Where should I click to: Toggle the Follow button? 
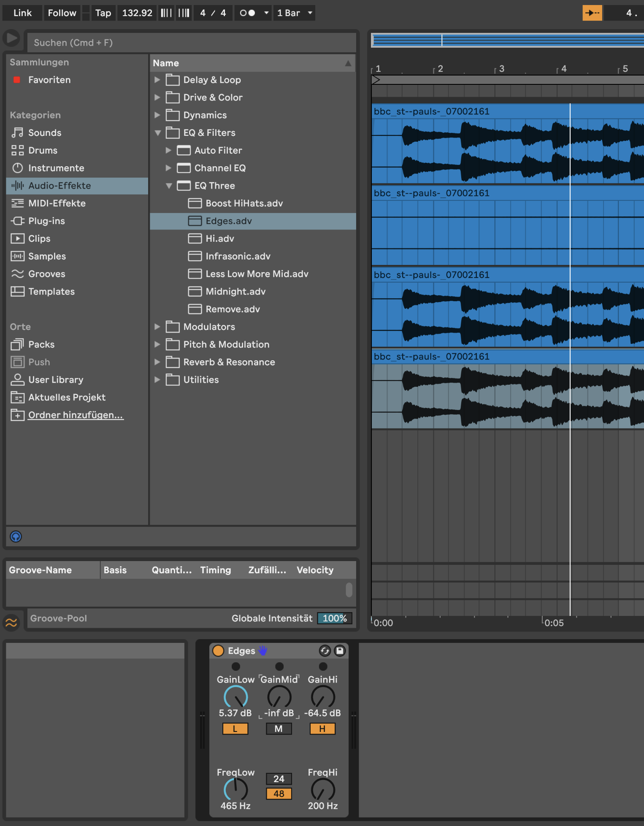pyautogui.click(x=62, y=13)
